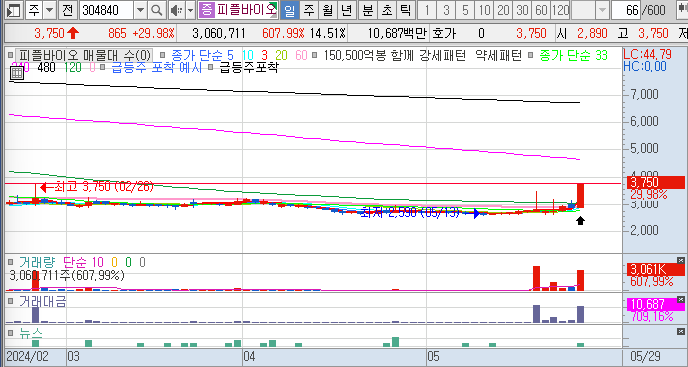
Task: Click the 3,060,711 volume value
Action: tap(219, 33)
